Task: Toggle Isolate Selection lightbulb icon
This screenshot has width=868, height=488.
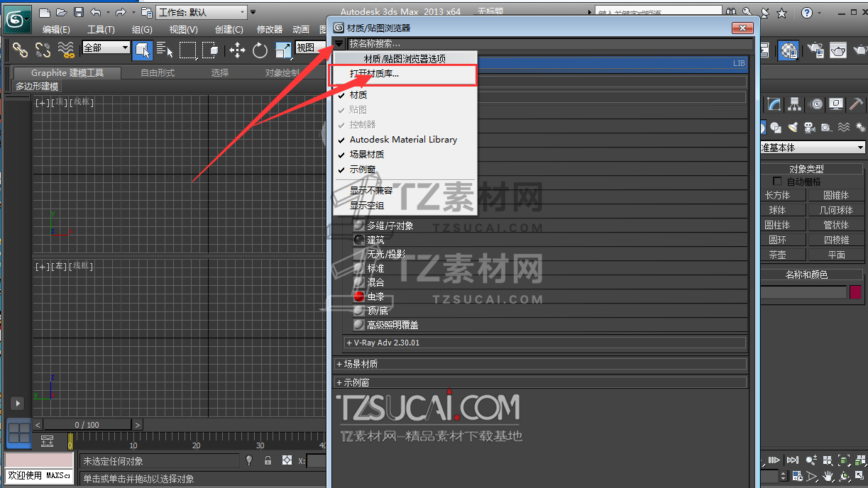Action: click(249, 460)
